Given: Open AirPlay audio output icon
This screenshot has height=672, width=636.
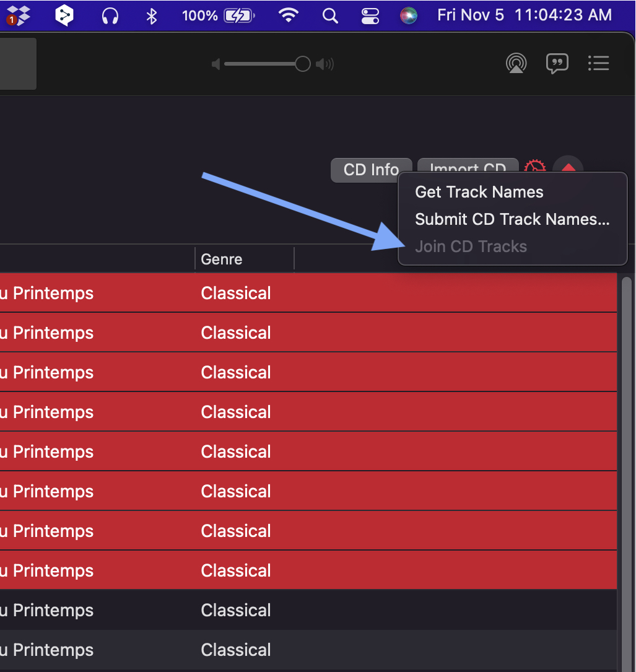Looking at the screenshot, I should click(x=516, y=63).
